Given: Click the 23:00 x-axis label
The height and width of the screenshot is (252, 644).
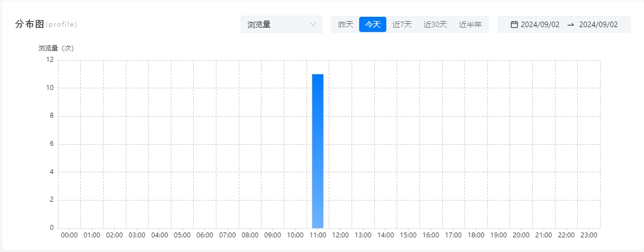Looking at the screenshot, I should tap(589, 235).
